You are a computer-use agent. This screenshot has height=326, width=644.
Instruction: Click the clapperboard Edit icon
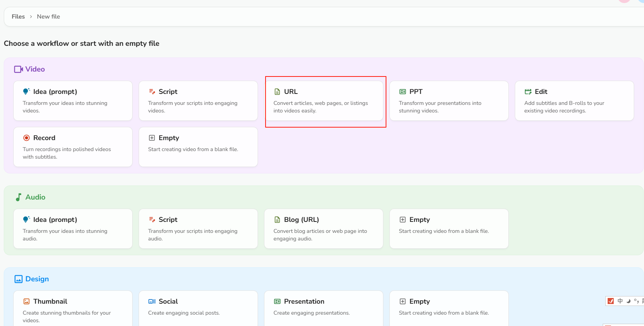click(x=528, y=92)
